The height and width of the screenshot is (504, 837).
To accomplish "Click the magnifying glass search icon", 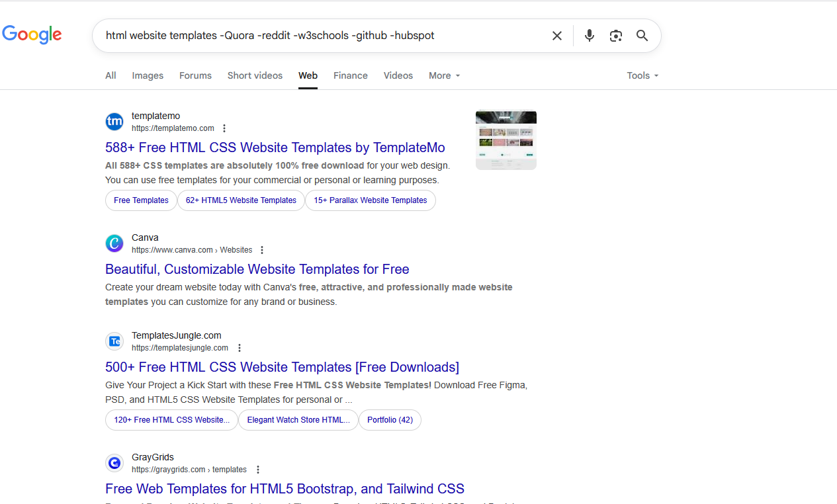I will pos(642,36).
